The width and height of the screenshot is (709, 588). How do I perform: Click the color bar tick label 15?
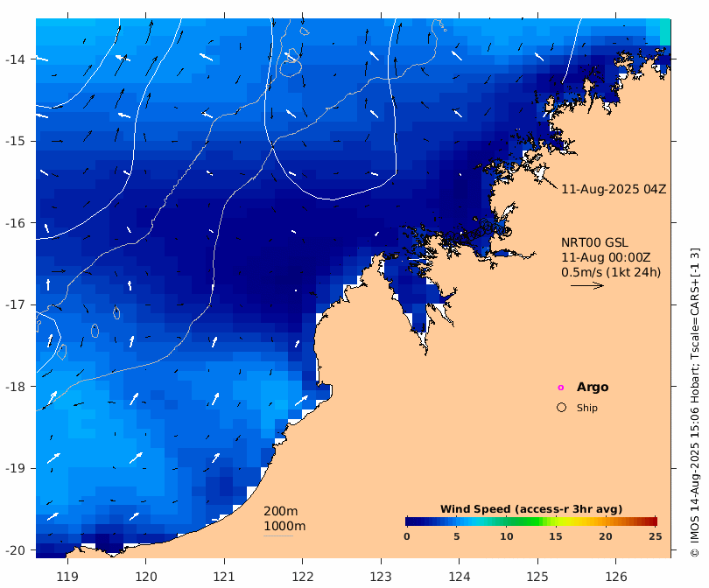coord(555,536)
